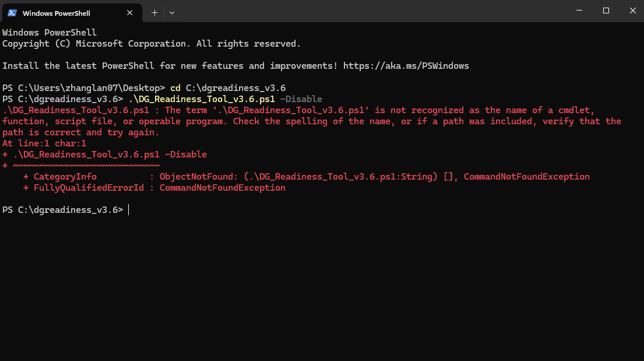Viewport: 644px width, 361px height.
Task: Select the Windows PowerShell tab title
Action: coord(57,13)
